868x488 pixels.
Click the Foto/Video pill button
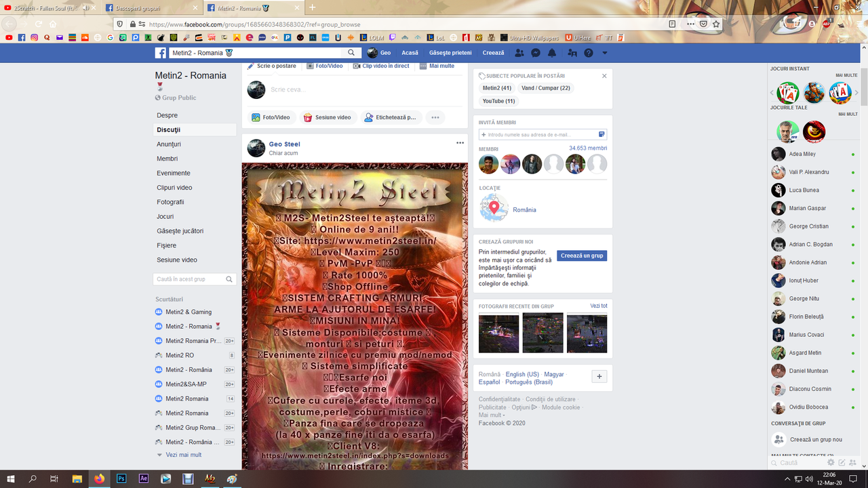(x=271, y=117)
